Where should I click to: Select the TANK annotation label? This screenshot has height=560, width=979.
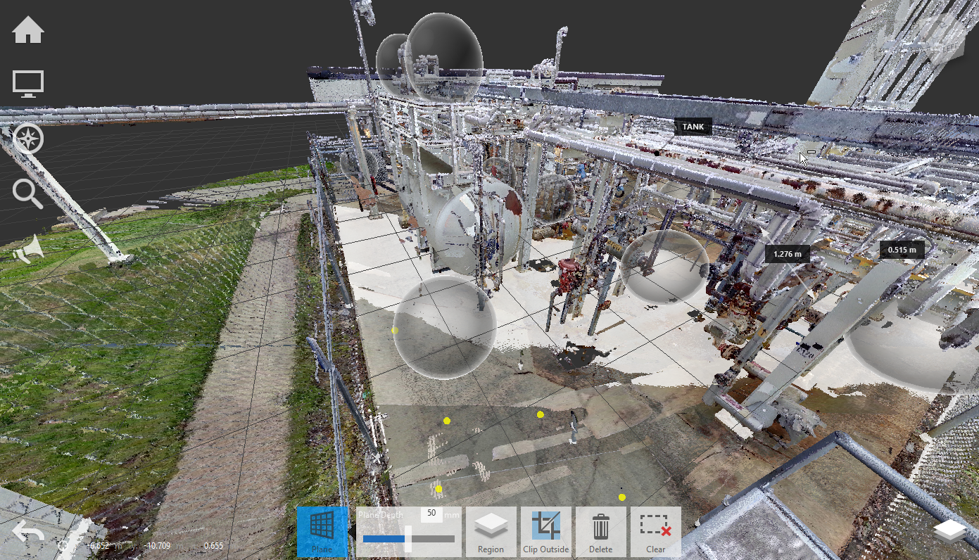pos(693,127)
